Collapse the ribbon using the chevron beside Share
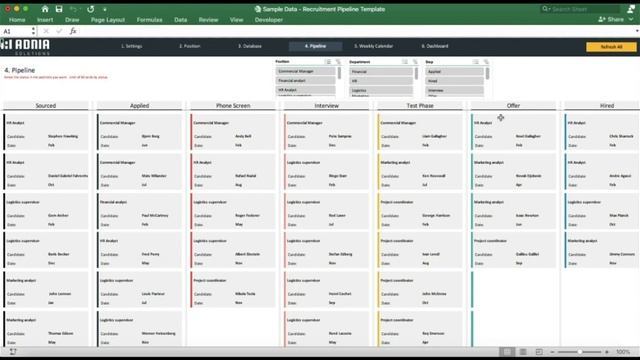Screen dimensions: 640x360 click(x=631, y=20)
